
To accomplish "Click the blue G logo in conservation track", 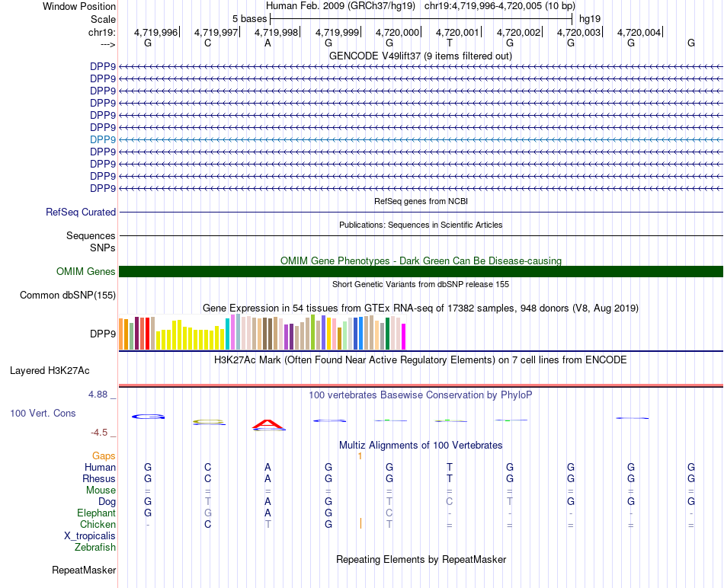I will pyautogui.click(x=148, y=417).
